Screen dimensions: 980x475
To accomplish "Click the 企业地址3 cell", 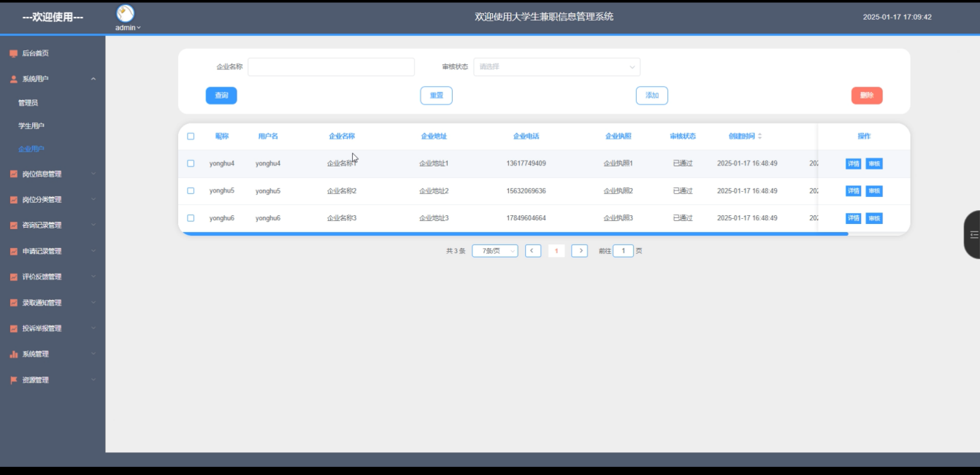I will coord(434,218).
